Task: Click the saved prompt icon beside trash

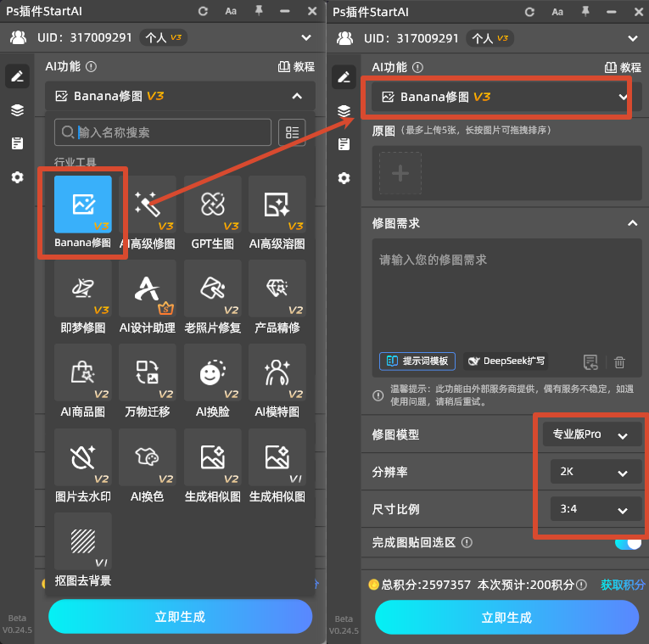Action: click(590, 362)
